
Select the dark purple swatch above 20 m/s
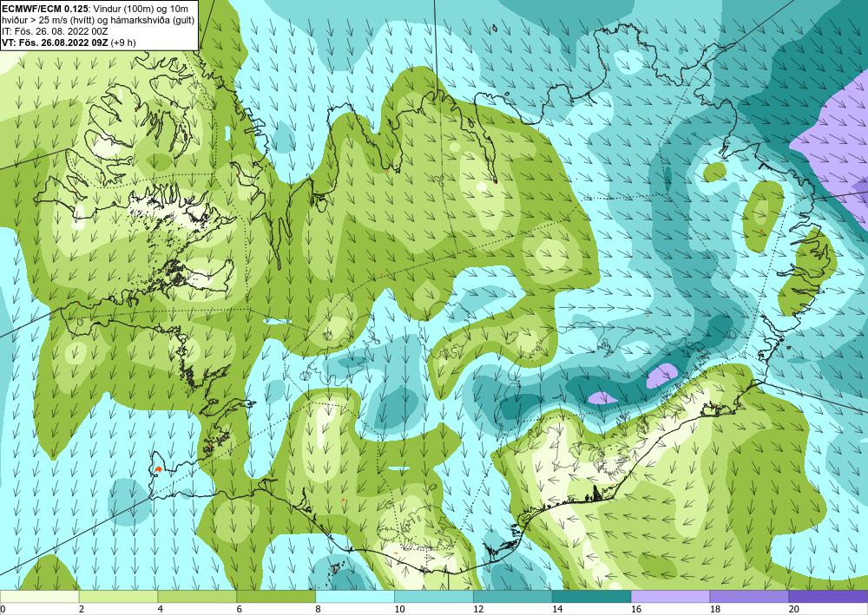click(828, 597)
